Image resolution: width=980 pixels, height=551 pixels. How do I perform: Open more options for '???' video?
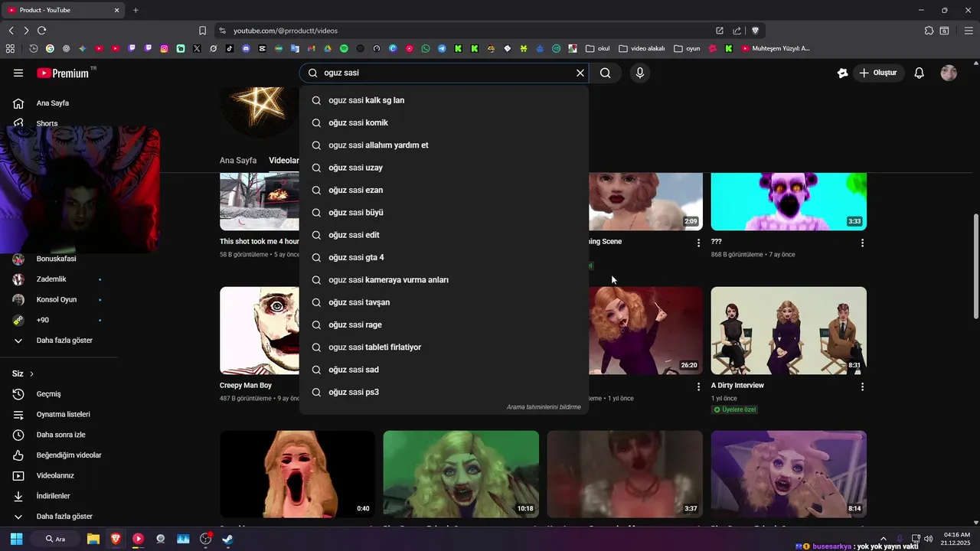862,243
